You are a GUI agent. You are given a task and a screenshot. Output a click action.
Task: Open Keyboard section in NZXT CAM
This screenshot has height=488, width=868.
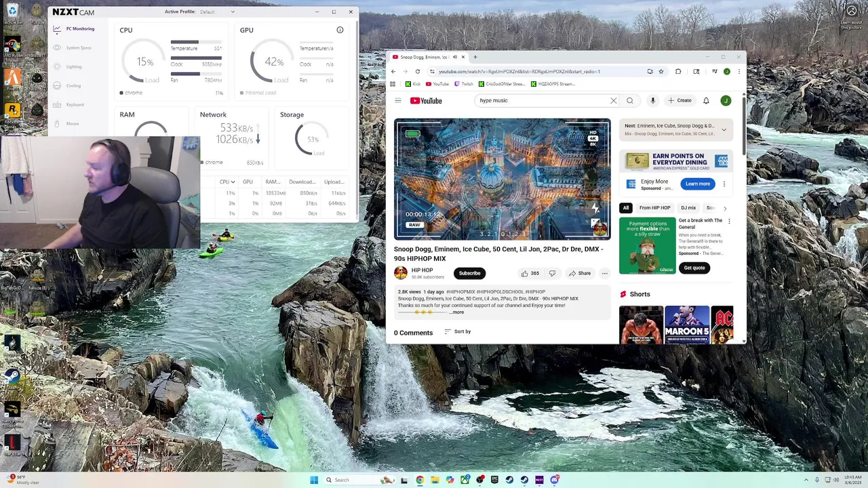point(69,104)
